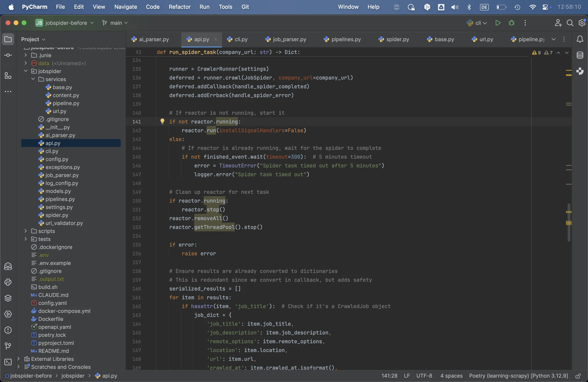This screenshot has width=588, height=382.
Task: Open the Project tool window icon
Action: point(8,39)
